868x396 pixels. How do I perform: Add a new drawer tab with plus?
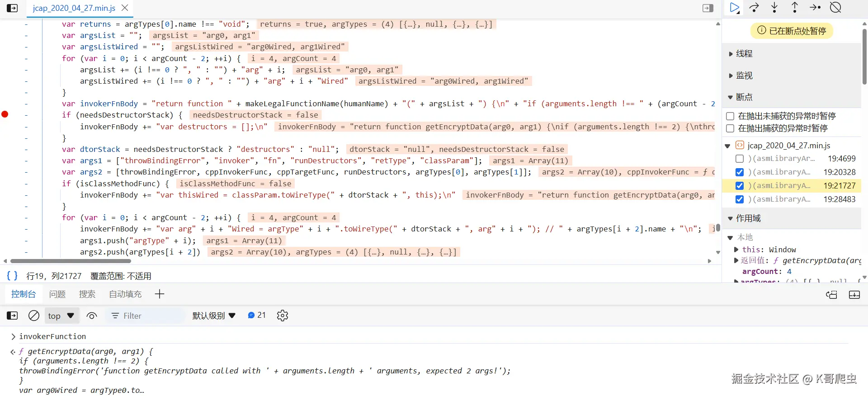click(x=160, y=294)
